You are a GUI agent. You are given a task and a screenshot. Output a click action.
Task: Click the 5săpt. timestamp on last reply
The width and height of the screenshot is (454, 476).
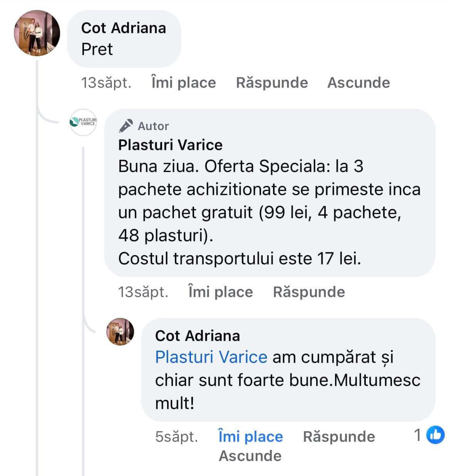(177, 437)
